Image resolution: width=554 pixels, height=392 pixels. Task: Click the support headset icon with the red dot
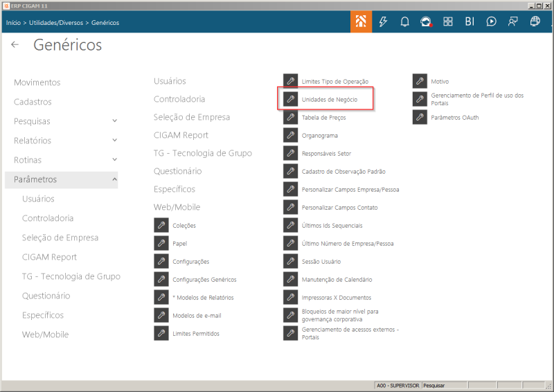[426, 22]
